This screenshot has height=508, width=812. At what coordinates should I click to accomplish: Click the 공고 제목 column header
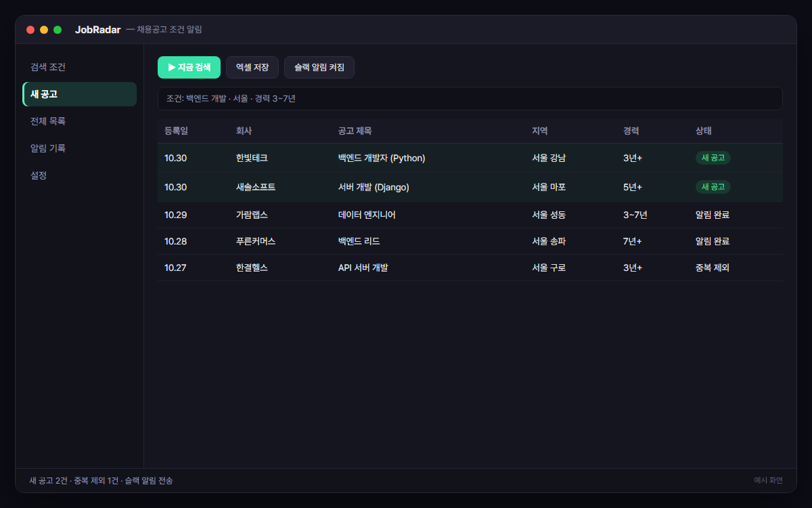(x=355, y=131)
